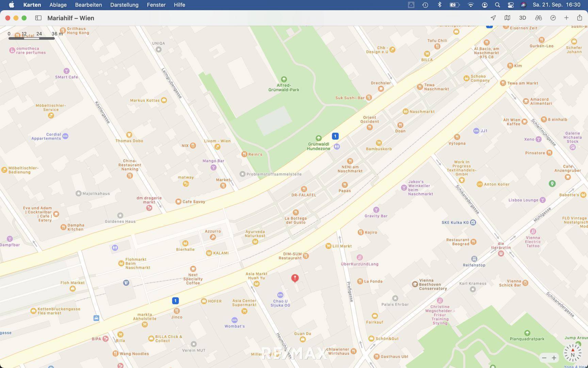The image size is (588, 368).
Task: Select the Majolikahaus landmark marker
Action: (78, 194)
